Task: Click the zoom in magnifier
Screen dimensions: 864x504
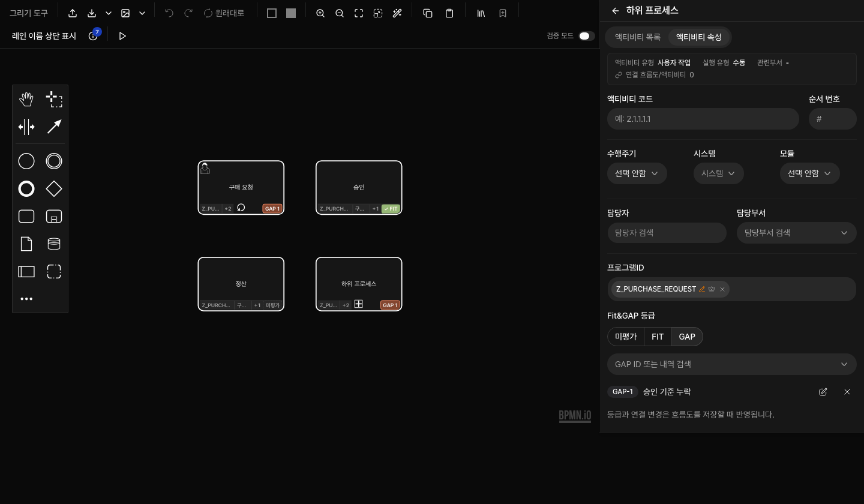Action: [x=320, y=13]
